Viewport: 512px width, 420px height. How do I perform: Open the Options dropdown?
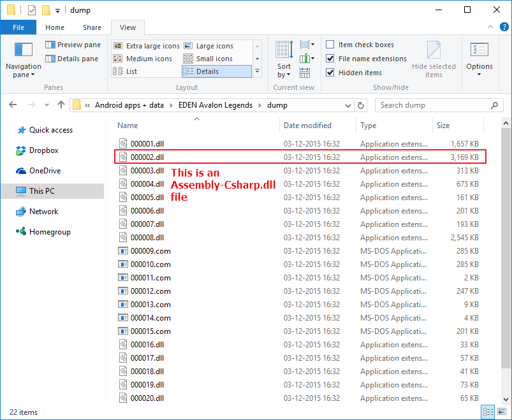pyautogui.click(x=479, y=60)
